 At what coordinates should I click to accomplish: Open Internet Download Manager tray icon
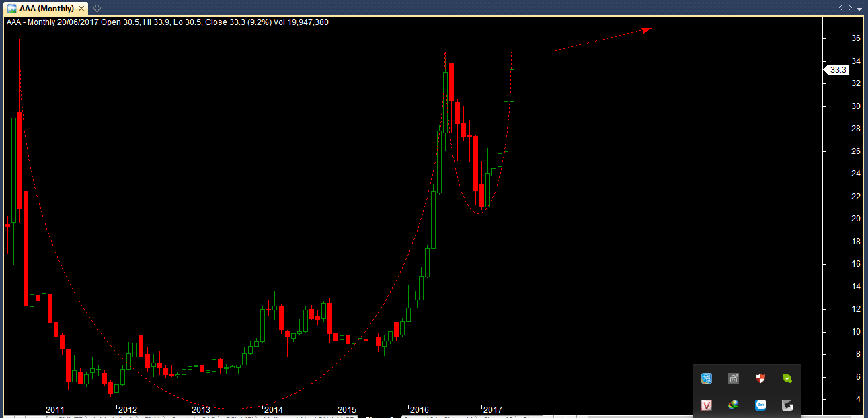point(734,405)
